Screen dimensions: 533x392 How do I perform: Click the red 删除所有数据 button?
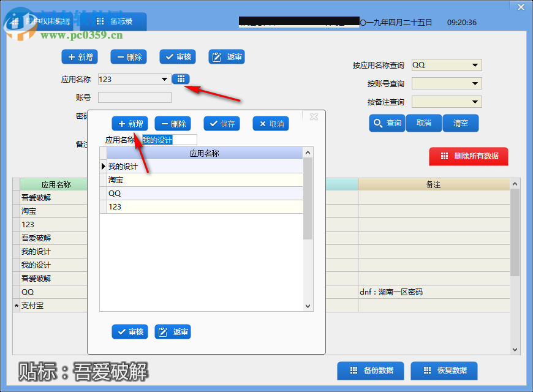point(468,156)
